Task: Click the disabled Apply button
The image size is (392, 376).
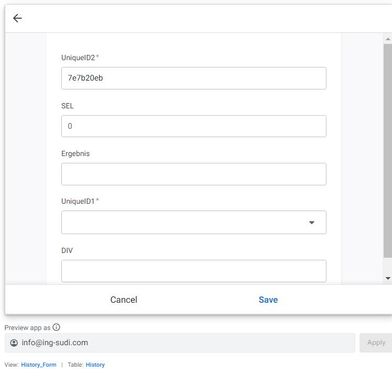Action: (376, 343)
